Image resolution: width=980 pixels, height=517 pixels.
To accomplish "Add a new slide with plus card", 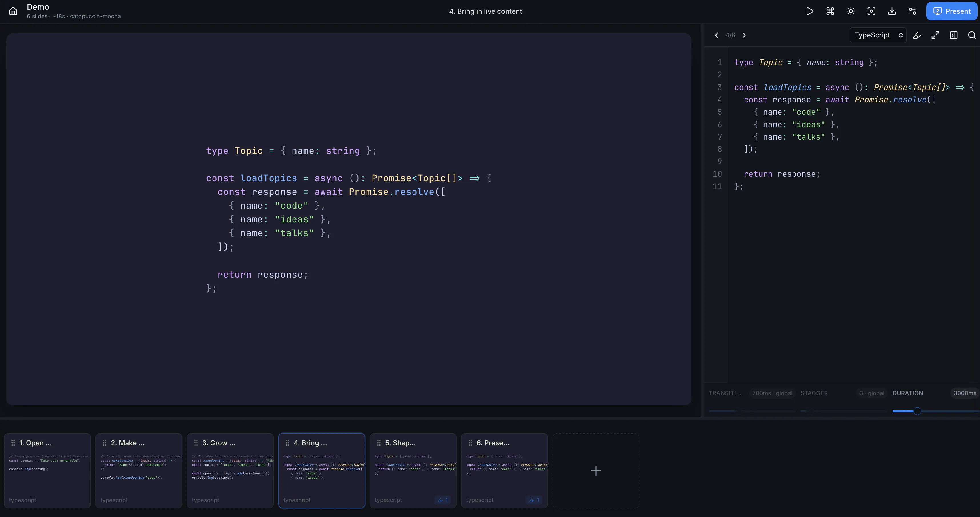I will click(x=596, y=471).
